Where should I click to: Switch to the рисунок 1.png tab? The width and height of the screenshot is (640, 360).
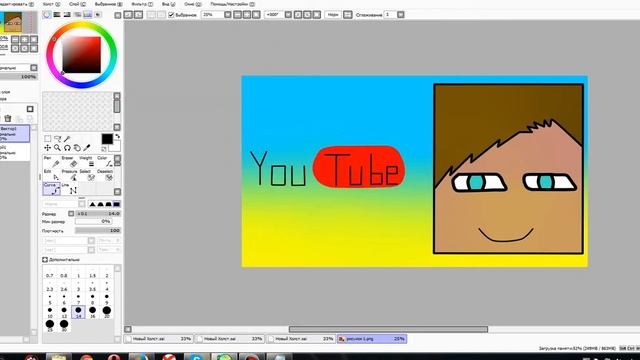point(372,339)
